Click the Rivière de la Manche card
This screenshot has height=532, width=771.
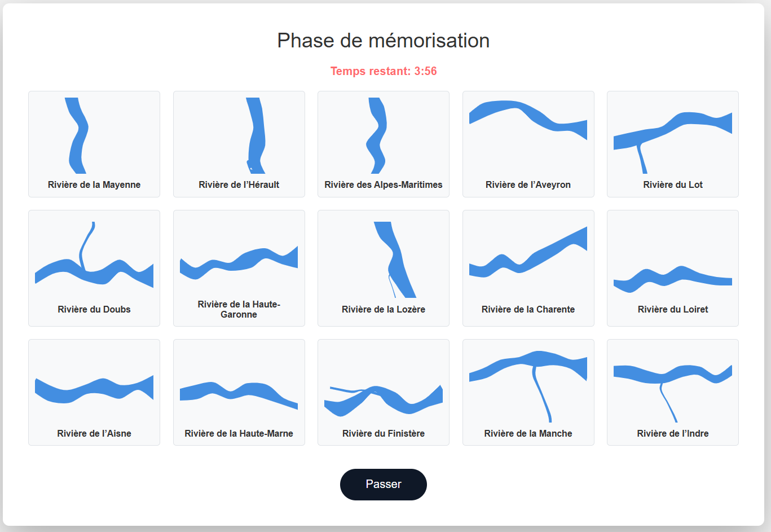[528, 392]
